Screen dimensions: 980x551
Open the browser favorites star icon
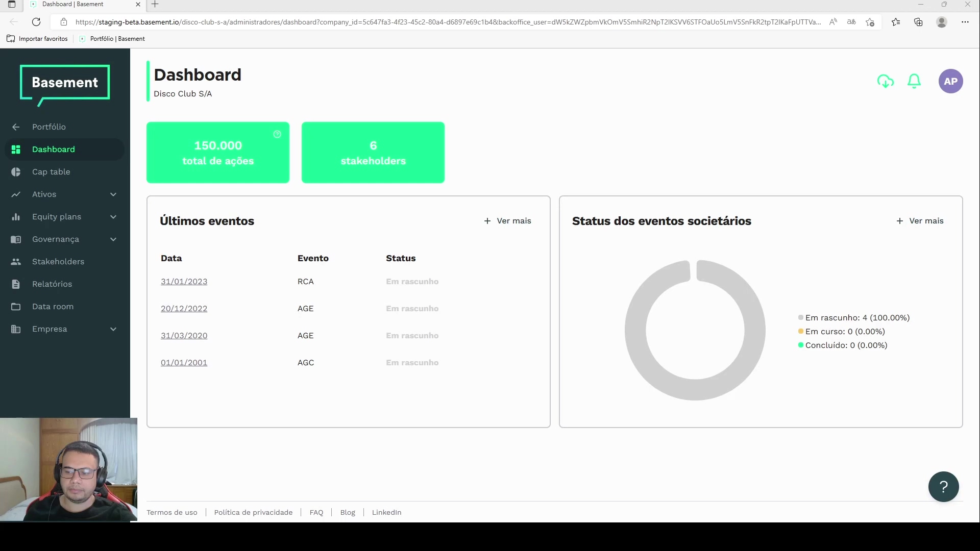pyautogui.click(x=896, y=22)
